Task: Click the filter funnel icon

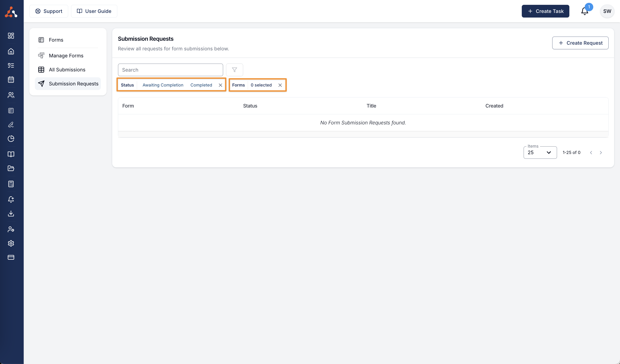Action: pos(234,70)
